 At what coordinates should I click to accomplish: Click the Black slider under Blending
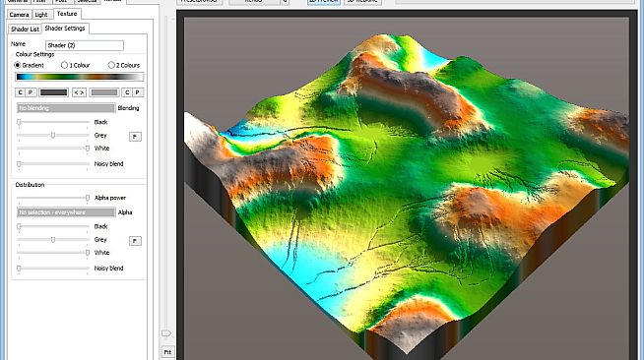click(53, 122)
